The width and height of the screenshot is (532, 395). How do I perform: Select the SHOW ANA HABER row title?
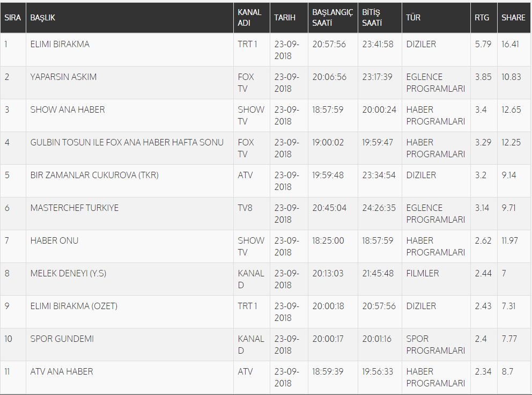[x=68, y=109]
